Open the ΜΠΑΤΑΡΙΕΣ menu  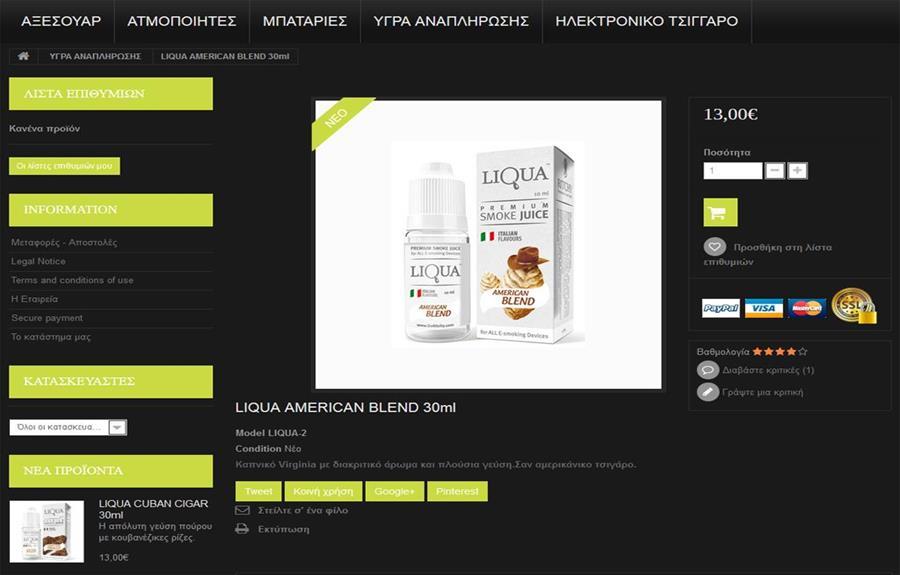click(x=305, y=21)
